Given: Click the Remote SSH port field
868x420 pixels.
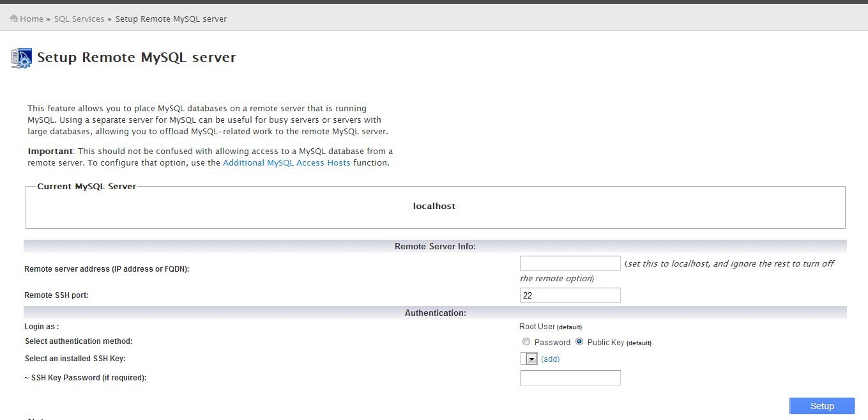Looking at the screenshot, I should (x=570, y=295).
